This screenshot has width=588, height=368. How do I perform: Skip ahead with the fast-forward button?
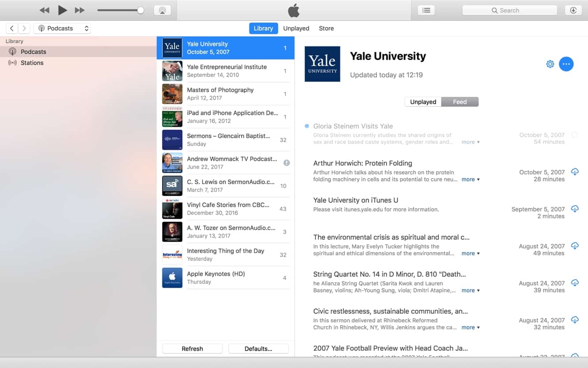point(79,10)
